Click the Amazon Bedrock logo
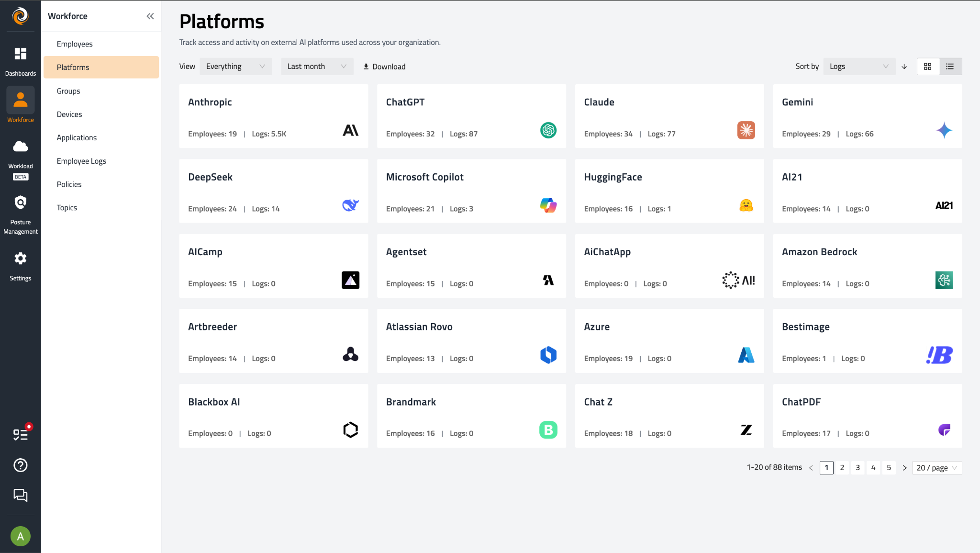This screenshot has height=553, width=980. pyautogui.click(x=944, y=280)
